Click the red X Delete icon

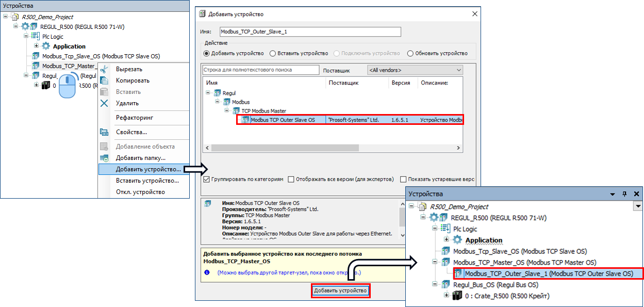[x=104, y=103]
